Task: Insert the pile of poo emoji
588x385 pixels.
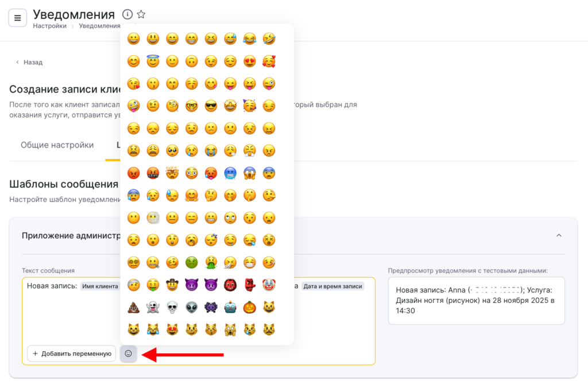Action: 133,308
